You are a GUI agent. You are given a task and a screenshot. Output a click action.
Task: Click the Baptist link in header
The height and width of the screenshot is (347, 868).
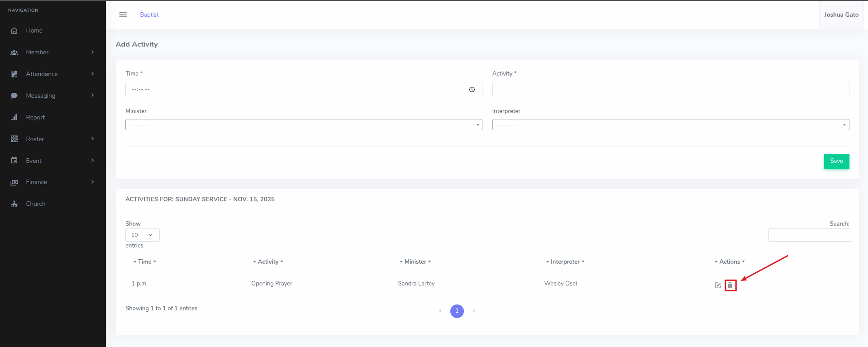click(x=149, y=15)
